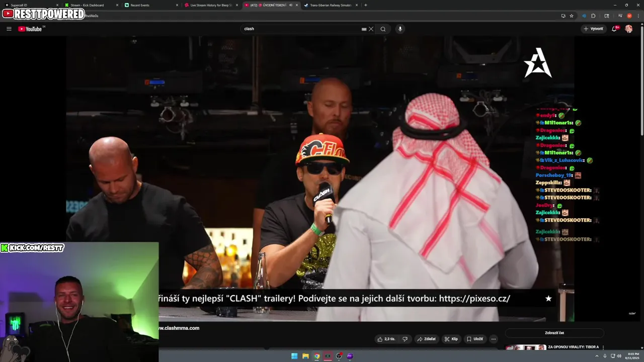Open the browser side panel icon
This screenshot has width=644, height=362.
607,16
